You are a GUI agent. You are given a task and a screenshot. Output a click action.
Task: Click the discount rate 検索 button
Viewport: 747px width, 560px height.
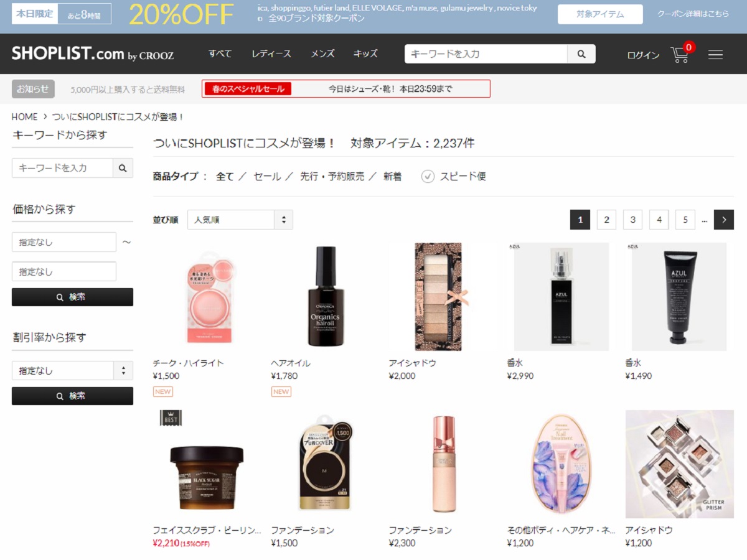tap(72, 396)
